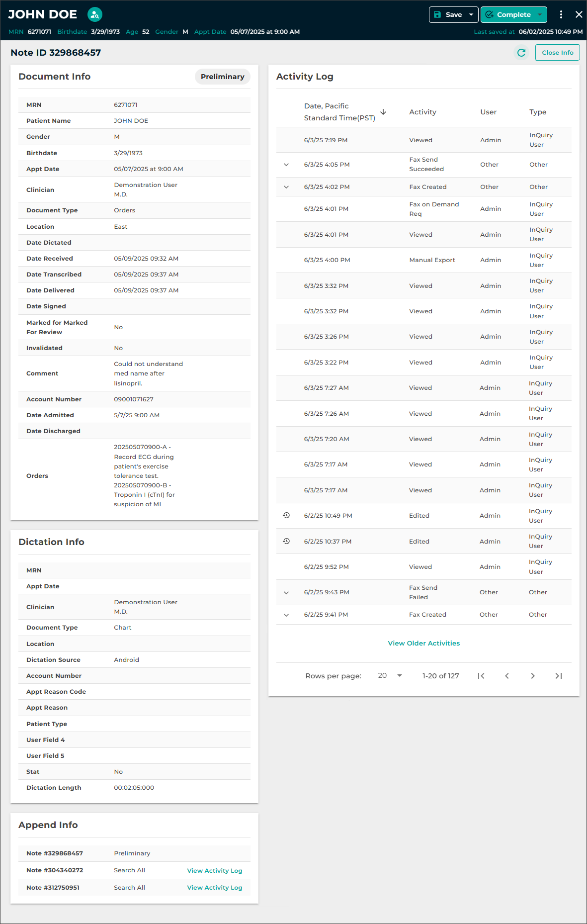Click View Older Activities link
The image size is (587, 924).
point(423,643)
